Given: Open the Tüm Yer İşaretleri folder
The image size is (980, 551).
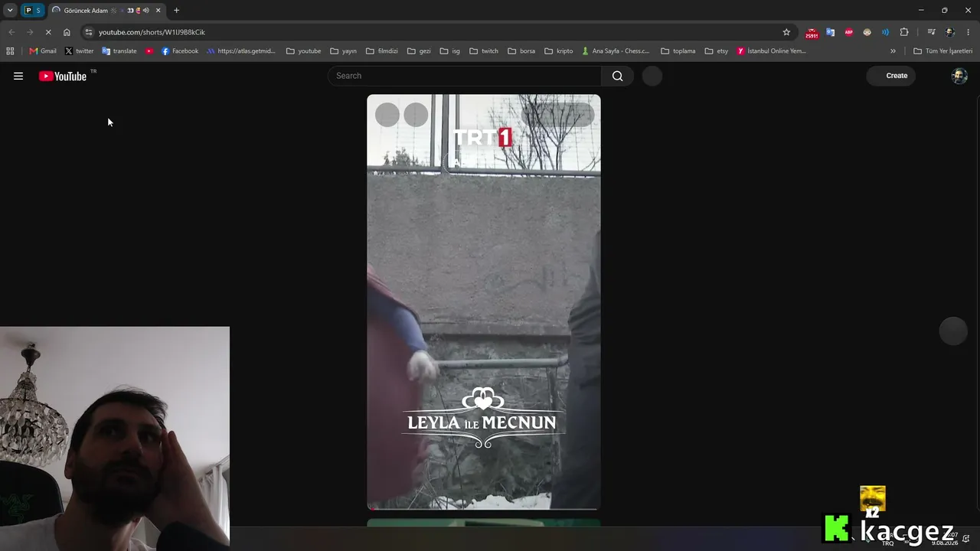Looking at the screenshot, I should 943,51.
